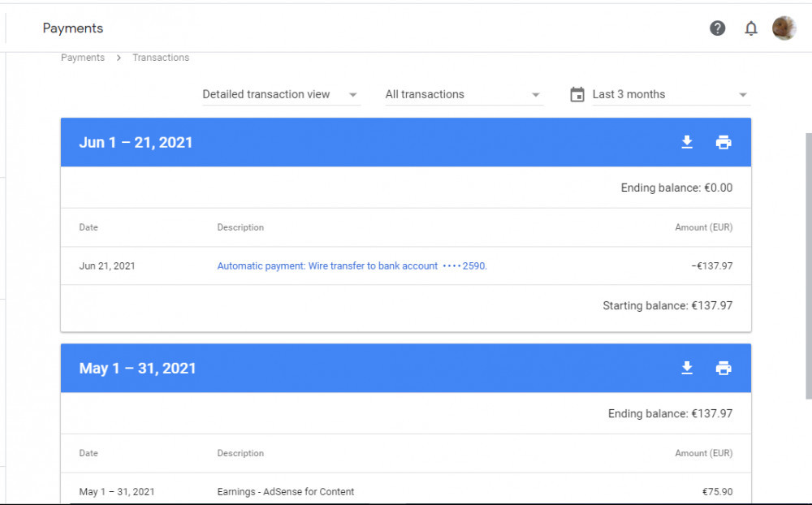Expand the Detailed transaction view dropdown

click(x=280, y=95)
